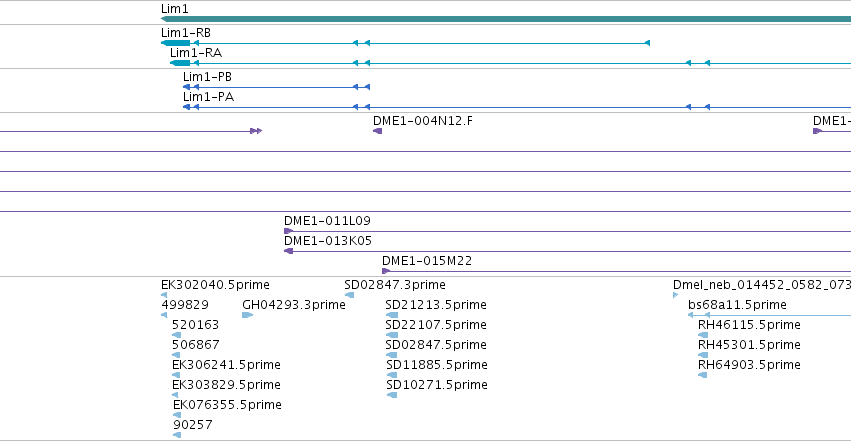Image resolution: width=851 pixels, height=441 pixels.
Task: Click the DME1-015M22 arrow start marker
Action: pyautogui.click(x=386, y=271)
